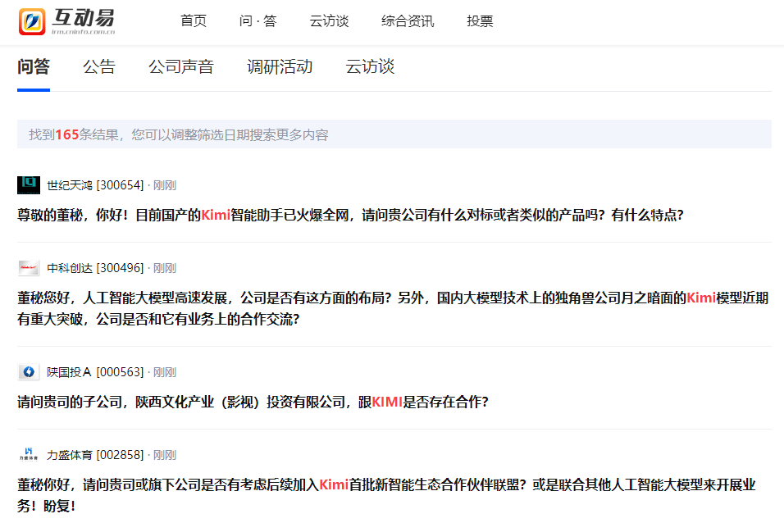Click the 刚刚 timestamp beside 陕国投A
This screenshot has height=532, width=784.
pyautogui.click(x=165, y=372)
